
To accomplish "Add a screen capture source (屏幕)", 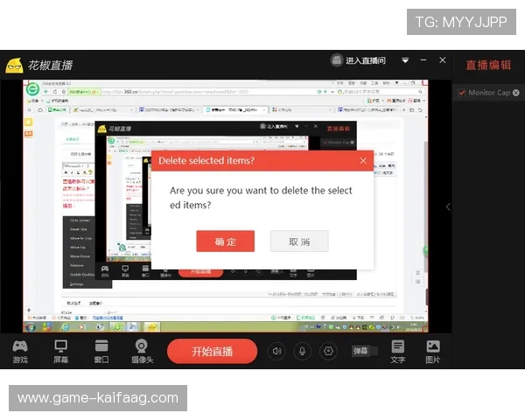I will (61, 351).
